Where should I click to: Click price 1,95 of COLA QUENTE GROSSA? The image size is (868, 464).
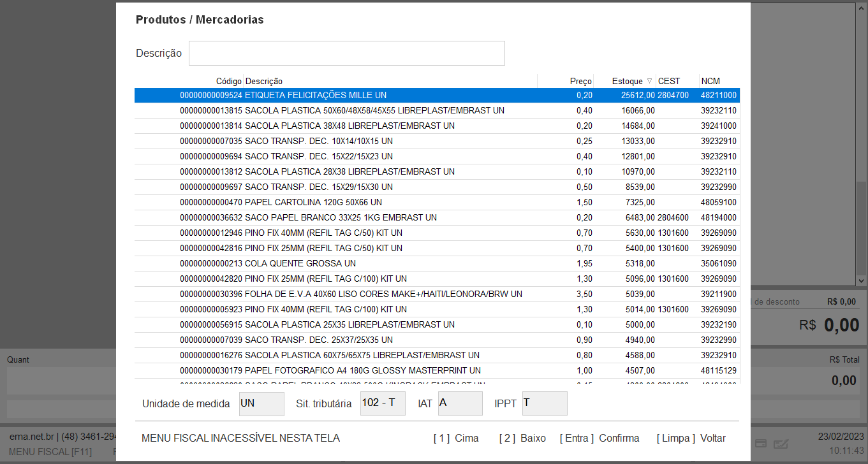[584, 263]
